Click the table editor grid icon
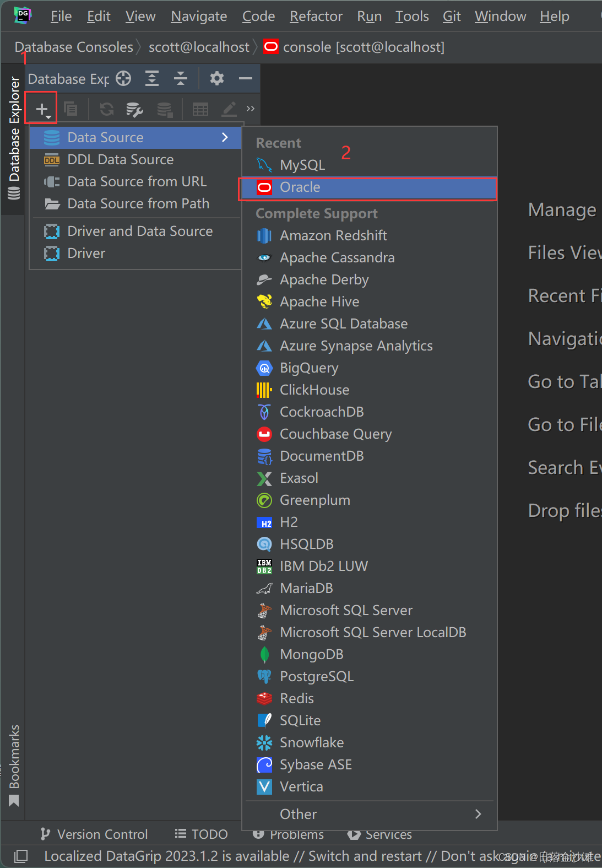602x868 pixels. click(x=200, y=109)
